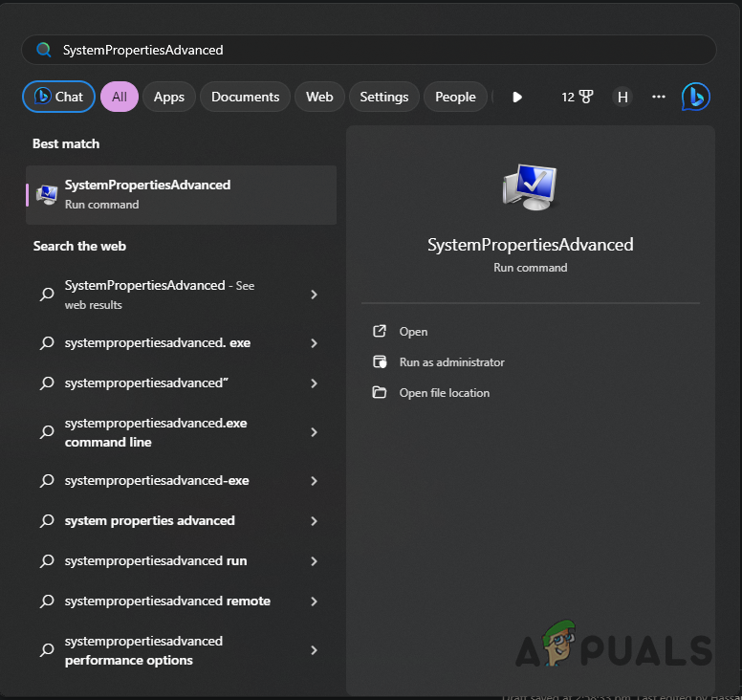The height and width of the screenshot is (700, 742).
Task: Click the large SystemPropertiesAdvanced computer icon
Action: 530,186
